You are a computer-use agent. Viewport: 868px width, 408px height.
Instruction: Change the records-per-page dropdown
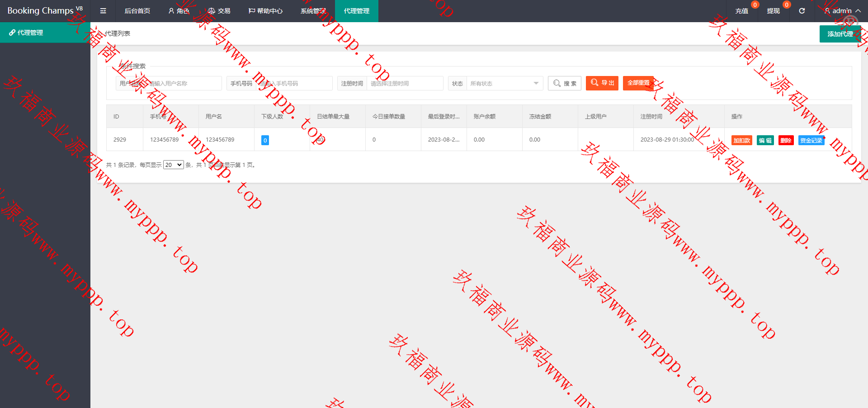[173, 165]
